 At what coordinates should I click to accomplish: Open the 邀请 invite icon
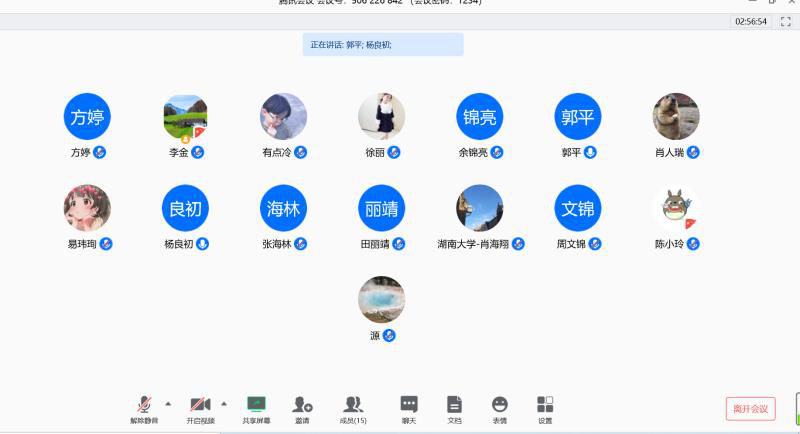coord(302,408)
